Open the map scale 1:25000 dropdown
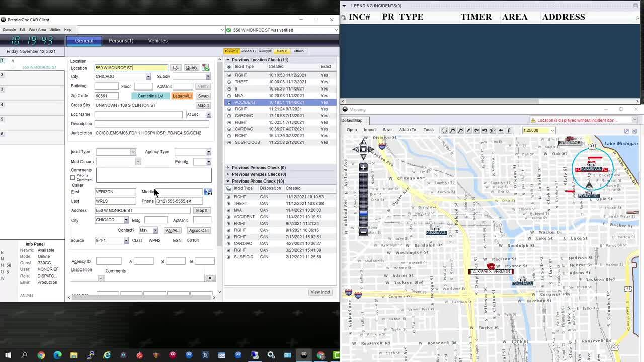Screen dimensions: 644x362 coord(552,130)
